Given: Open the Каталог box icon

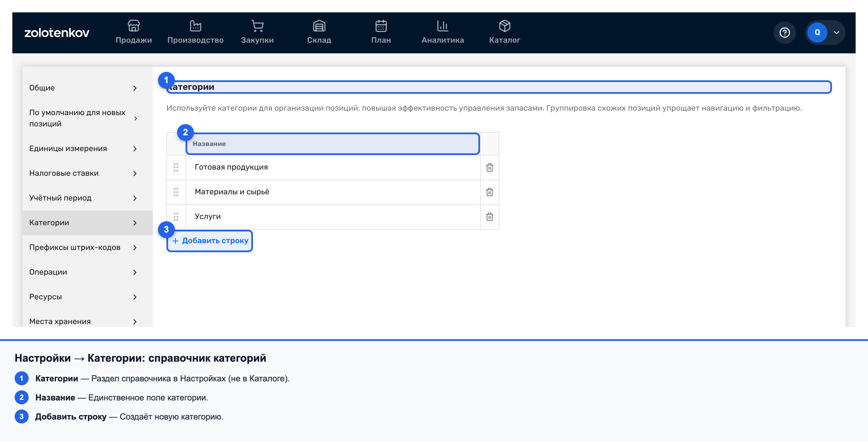Looking at the screenshot, I should click(x=505, y=26).
